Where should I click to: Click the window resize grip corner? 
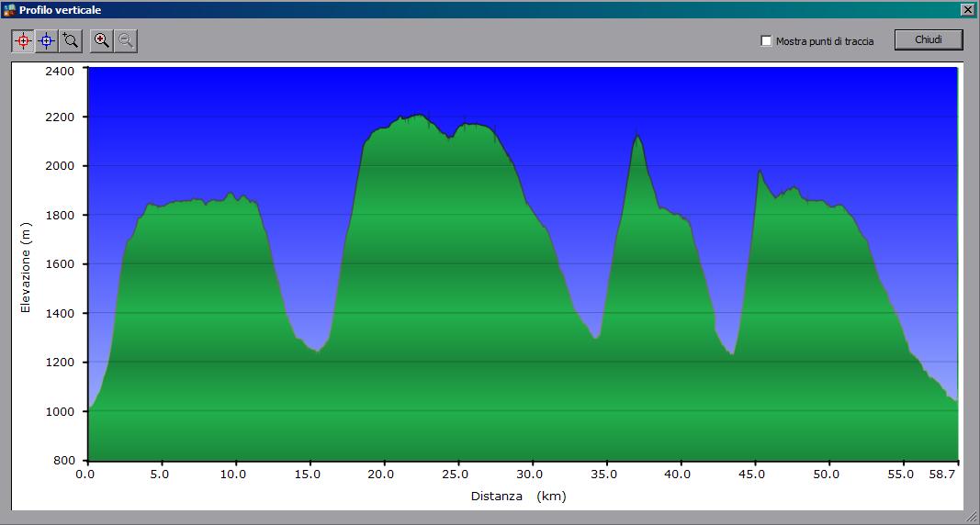coord(972,516)
